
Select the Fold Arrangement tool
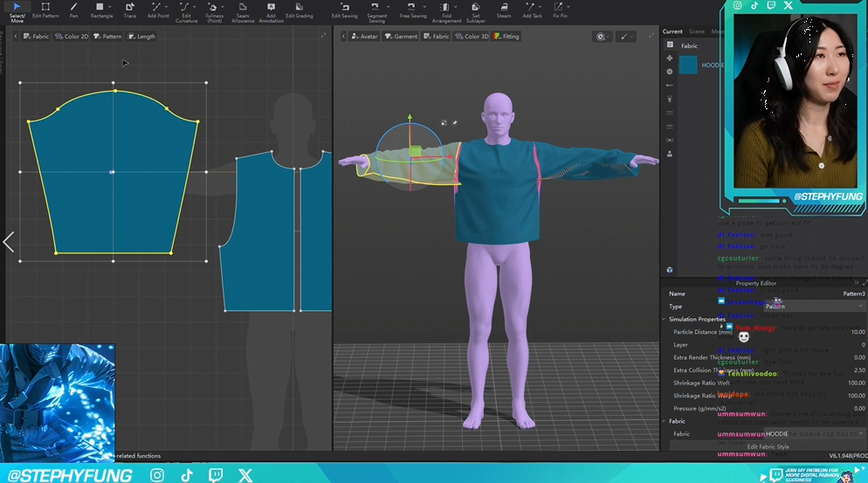(x=446, y=11)
